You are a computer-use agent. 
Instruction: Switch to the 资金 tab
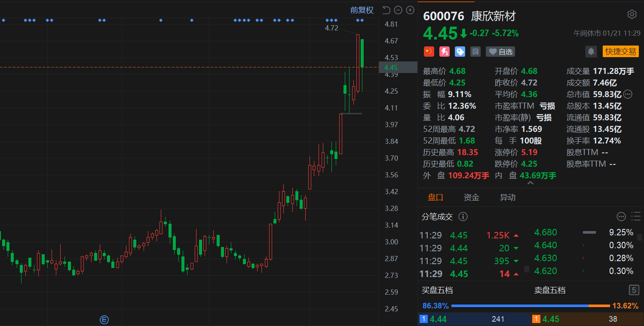(x=471, y=198)
